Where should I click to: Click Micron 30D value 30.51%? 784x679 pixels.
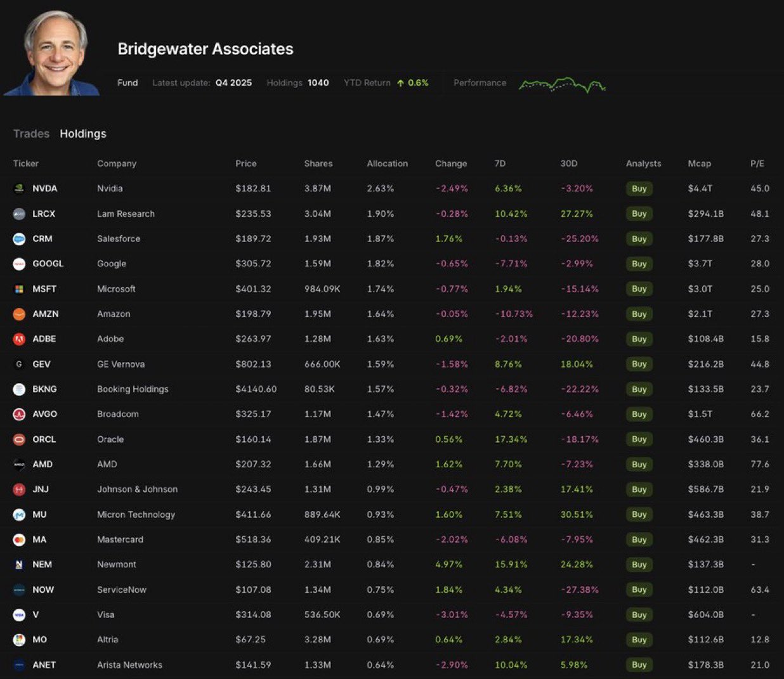point(577,515)
